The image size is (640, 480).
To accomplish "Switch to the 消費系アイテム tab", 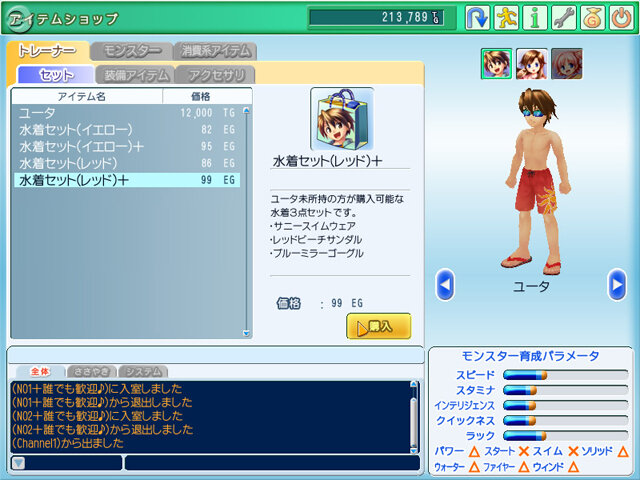I will [216, 51].
